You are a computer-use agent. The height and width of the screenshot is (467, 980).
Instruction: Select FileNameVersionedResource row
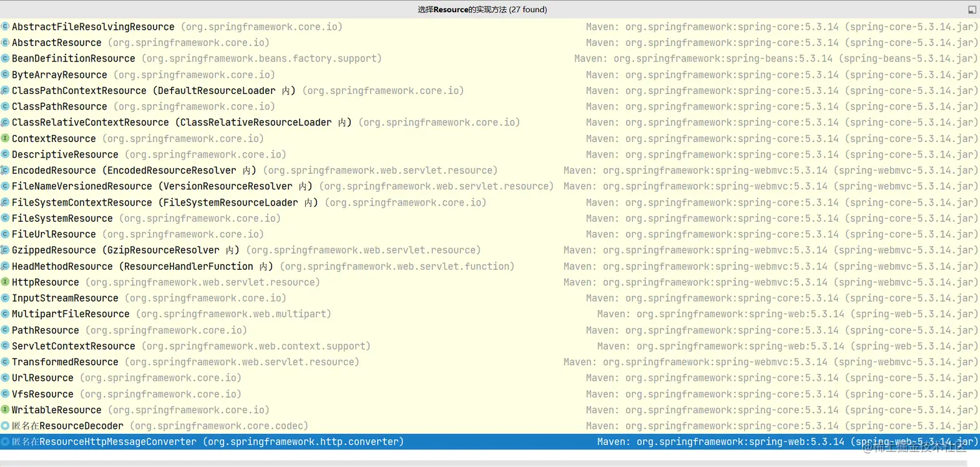pos(490,186)
